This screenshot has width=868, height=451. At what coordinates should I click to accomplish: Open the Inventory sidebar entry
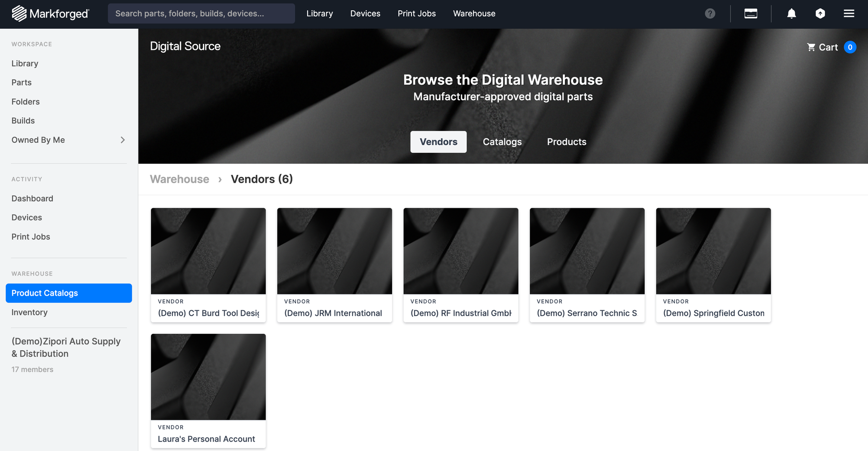point(29,312)
